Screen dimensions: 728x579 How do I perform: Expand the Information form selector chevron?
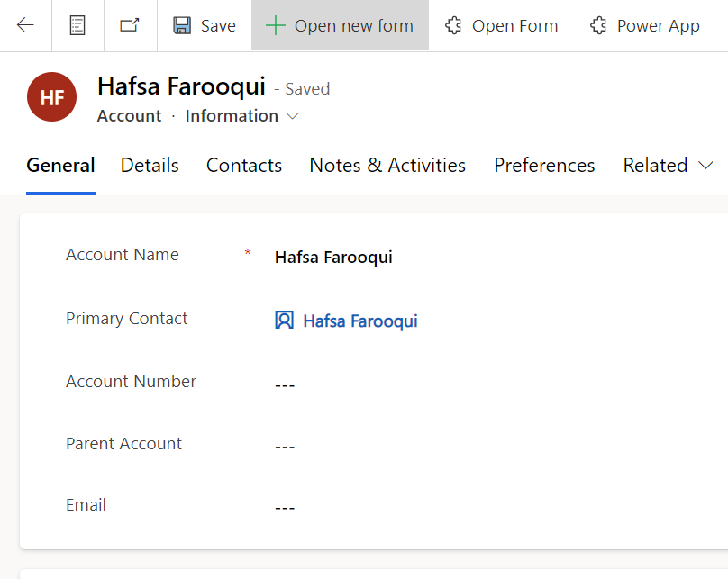[x=292, y=116]
